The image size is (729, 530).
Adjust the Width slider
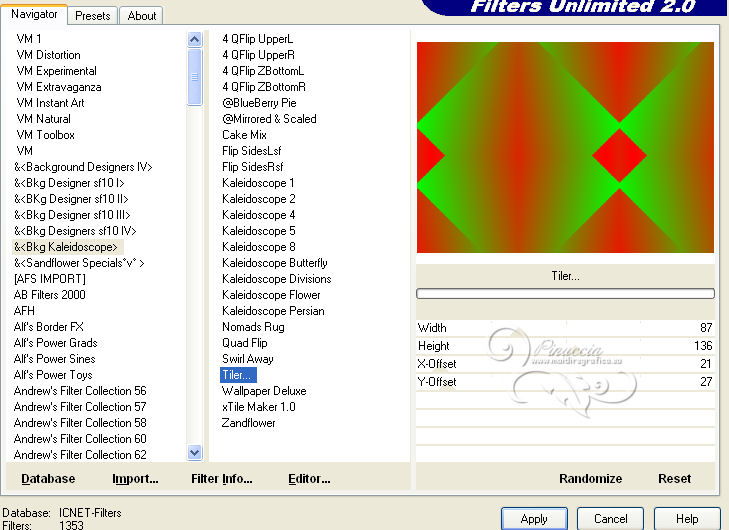tap(565, 328)
